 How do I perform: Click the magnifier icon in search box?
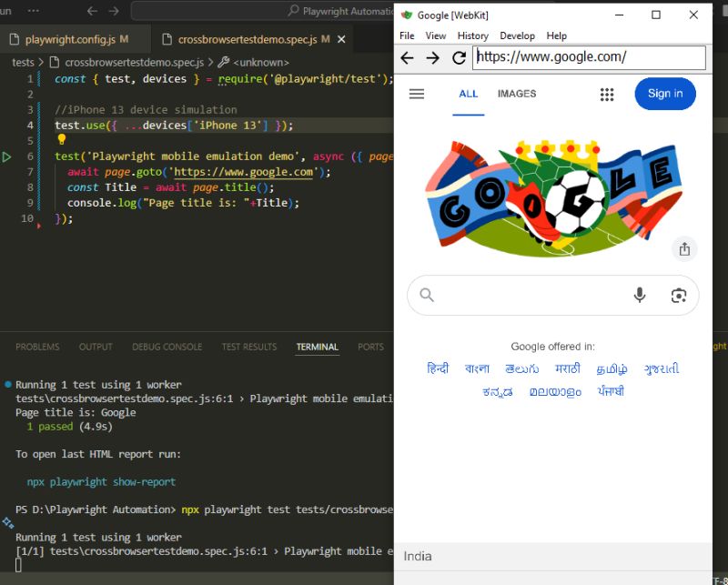tap(427, 295)
